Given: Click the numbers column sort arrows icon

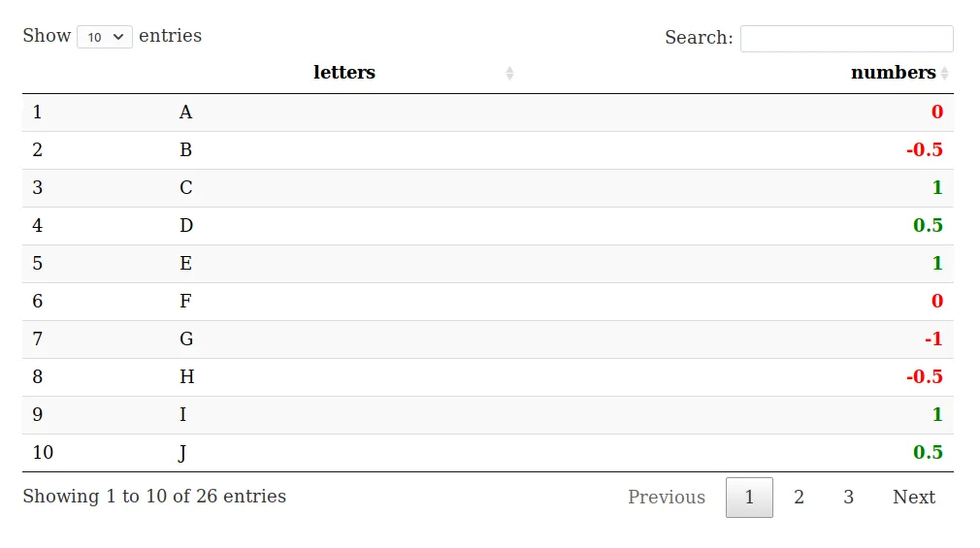Looking at the screenshot, I should (945, 73).
